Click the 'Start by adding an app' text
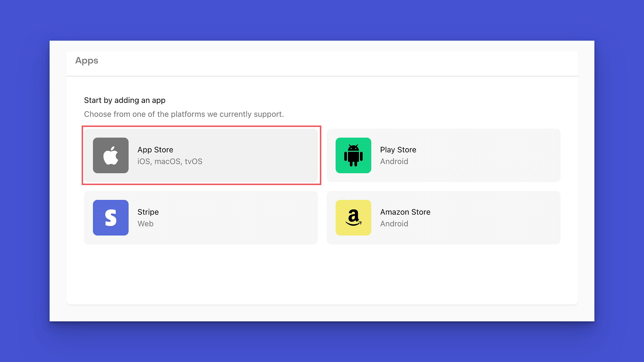Viewport: 644px width, 362px height. tap(125, 100)
